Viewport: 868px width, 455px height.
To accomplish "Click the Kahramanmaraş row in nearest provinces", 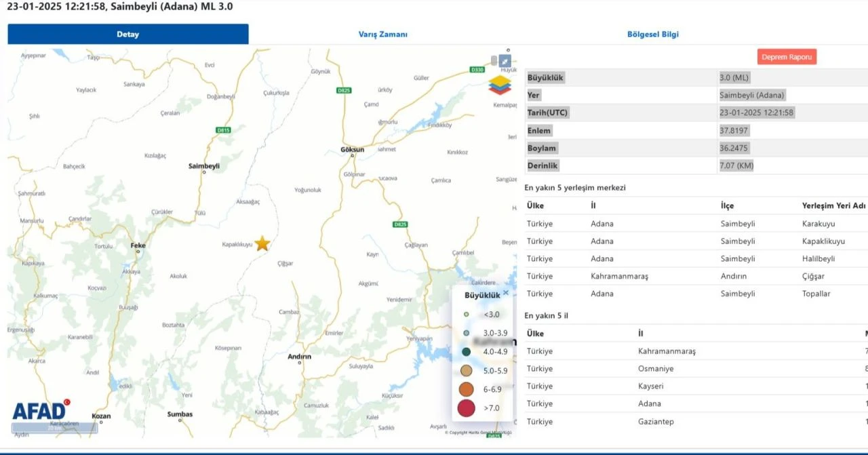I will [695, 351].
